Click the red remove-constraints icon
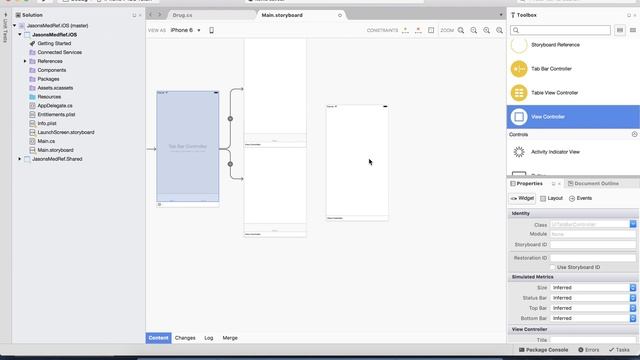640x360 pixels. (x=418, y=30)
